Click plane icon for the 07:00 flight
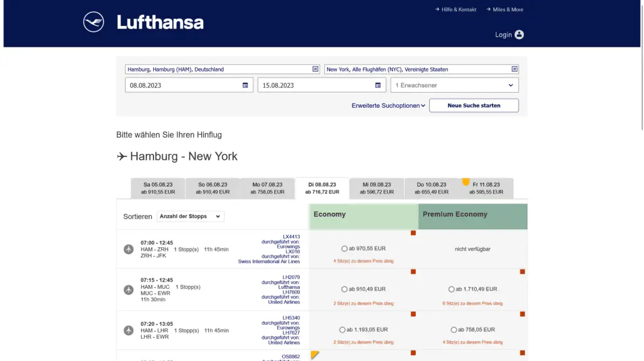 (x=129, y=249)
